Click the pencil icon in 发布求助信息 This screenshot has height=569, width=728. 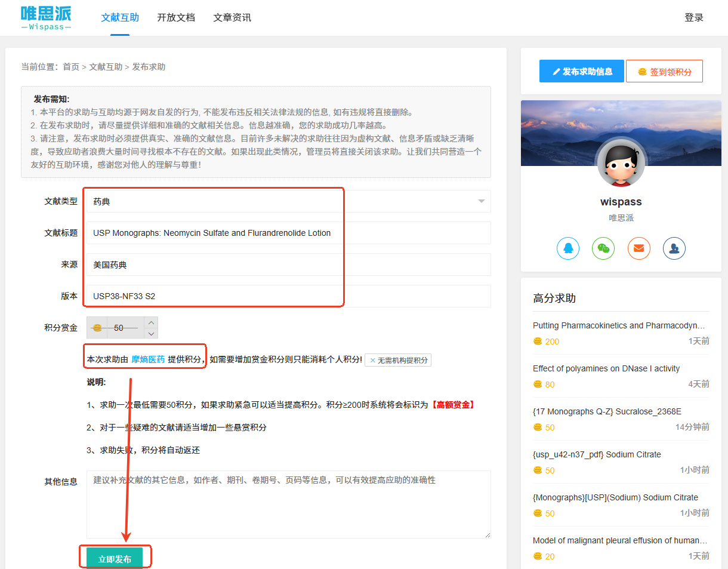557,72
